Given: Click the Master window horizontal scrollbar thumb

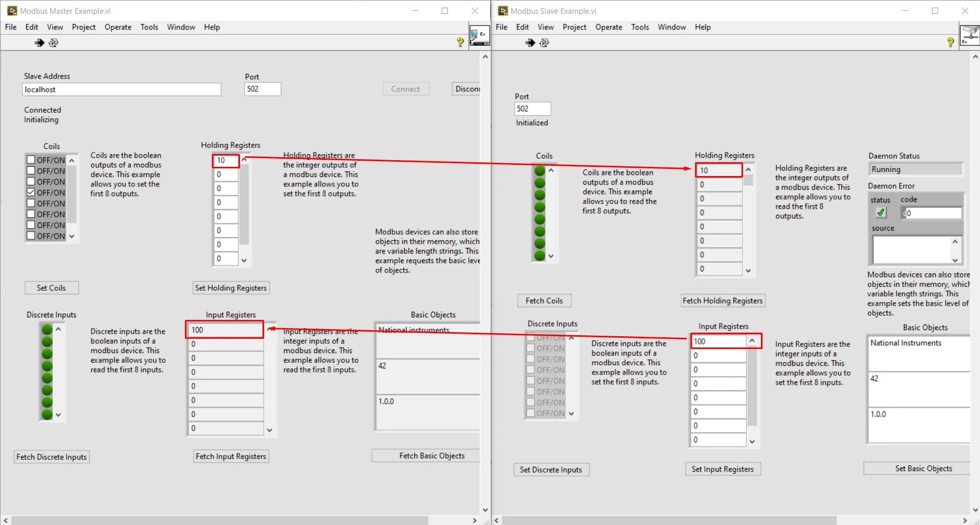Looking at the screenshot, I should click(x=220, y=520).
